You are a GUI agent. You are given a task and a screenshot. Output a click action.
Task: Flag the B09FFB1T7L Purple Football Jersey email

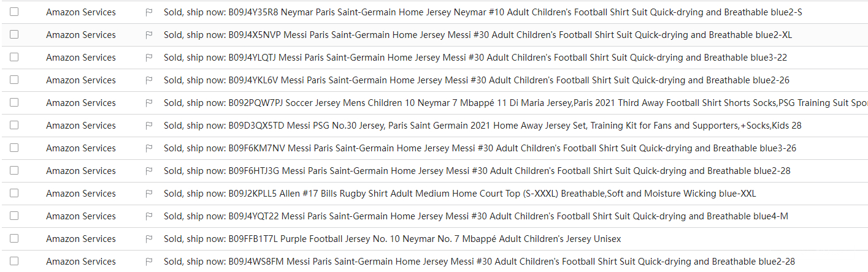(148, 239)
